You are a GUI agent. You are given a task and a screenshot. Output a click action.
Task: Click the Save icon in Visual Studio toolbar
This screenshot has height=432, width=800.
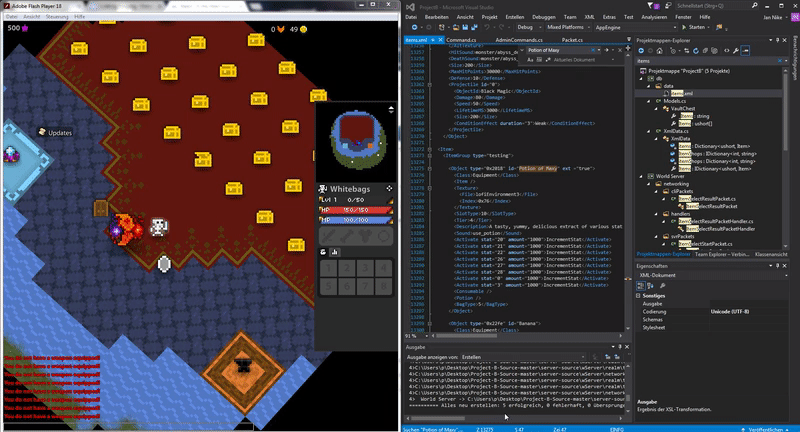(465, 27)
